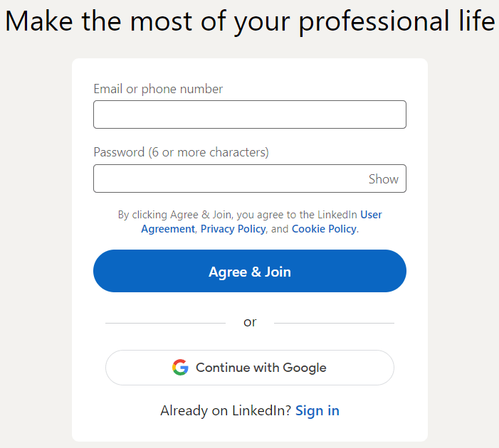Screen dimensions: 499x448
Task: Open the Cookie Policy link
Action: coord(324,229)
